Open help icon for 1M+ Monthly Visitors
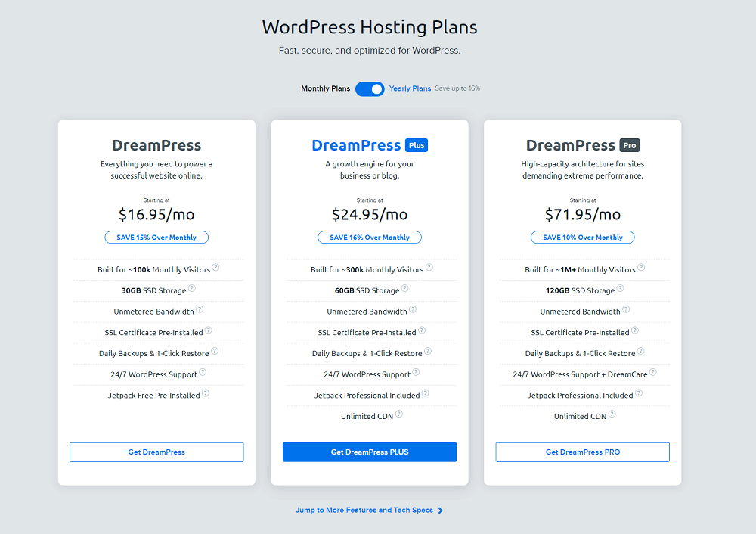This screenshot has width=756, height=534. pos(641,267)
